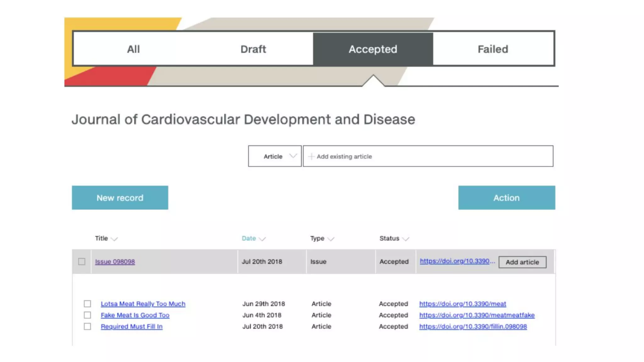The height and width of the screenshot is (362, 644).
Task: Open the Issue 098098 link
Action: (x=115, y=261)
